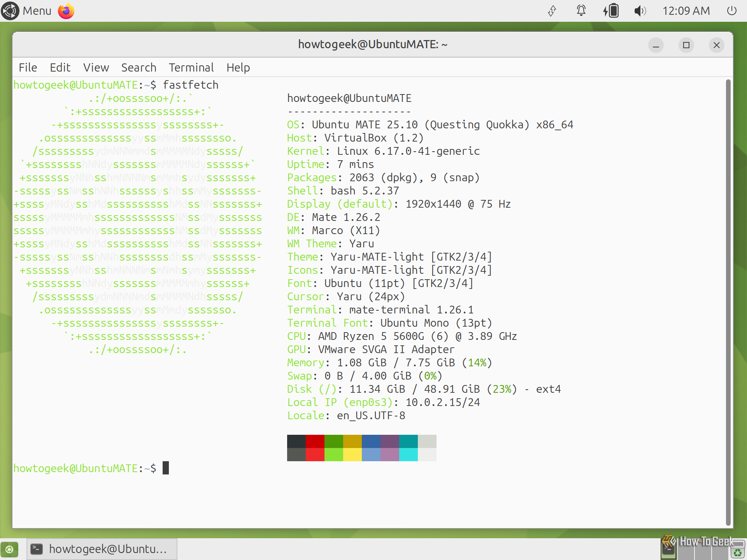Open the File menu
The image size is (747, 560).
click(28, 68)
